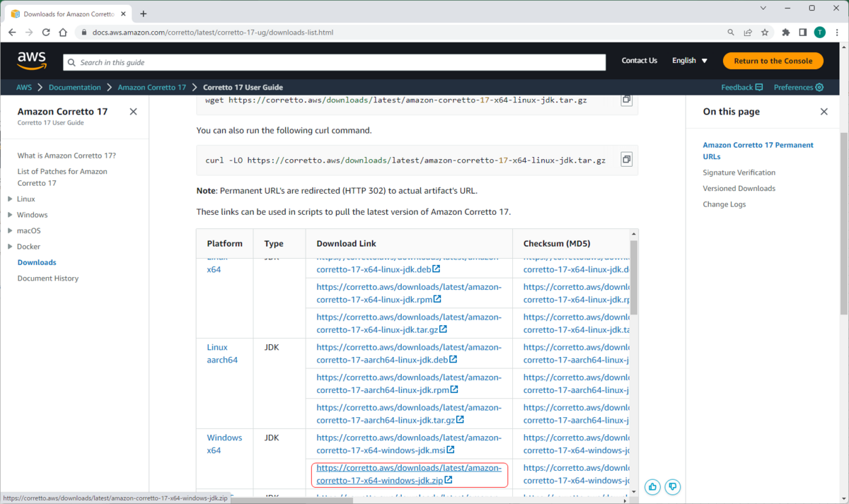The height and width of the screenshot is (504, 849).
Task: Download the aarch64 linux jdk.rpm link
Action: pos(409,384)
